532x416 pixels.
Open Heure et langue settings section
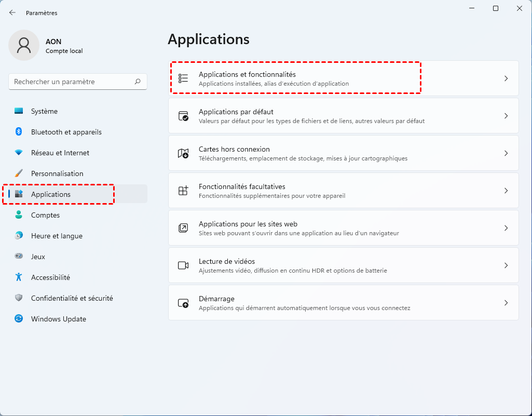pos(57,236)
